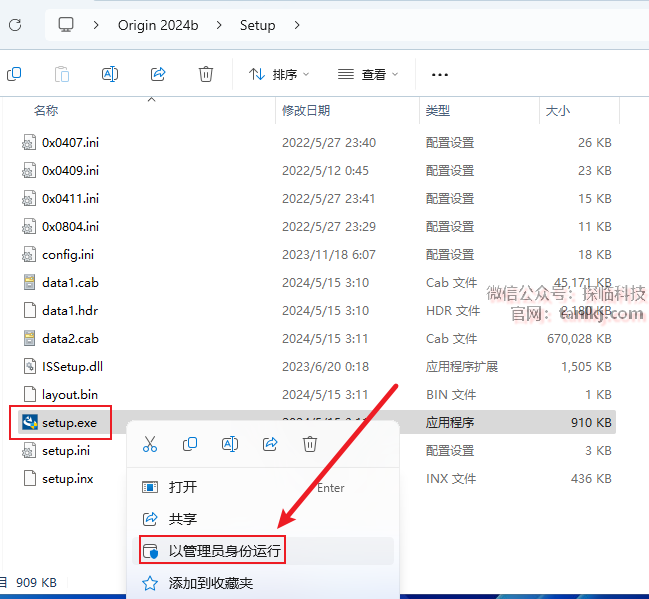Viewport: 649px width, 599px height.
Task: Open the three-dot more options menu
Action: [440, 75]
